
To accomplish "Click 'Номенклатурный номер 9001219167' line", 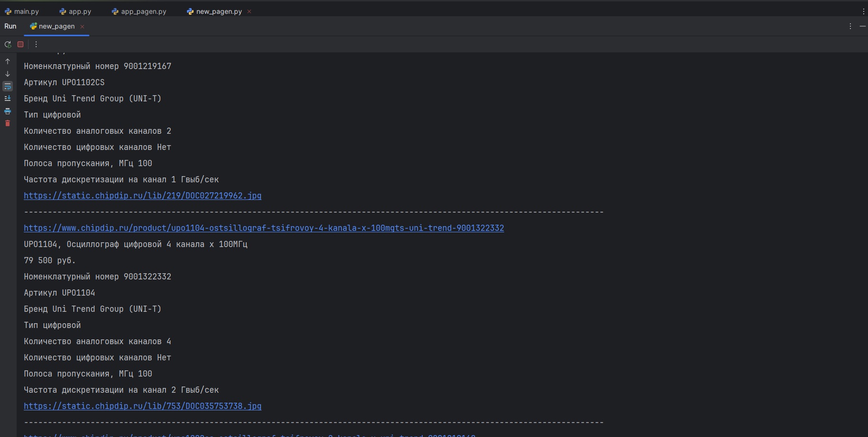I will pos(98,66).
